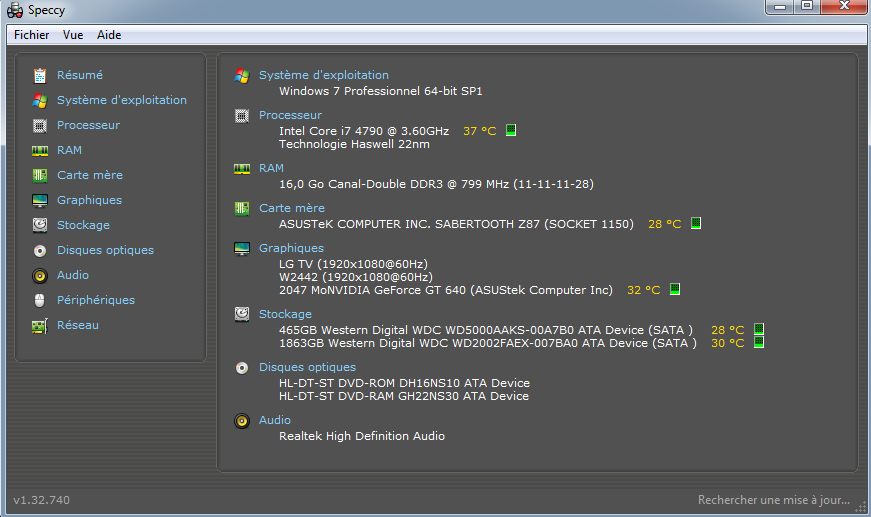Click the RAM module icon in sidebar
The width and height of the screenshot is (871, 517).
point(40,150)
